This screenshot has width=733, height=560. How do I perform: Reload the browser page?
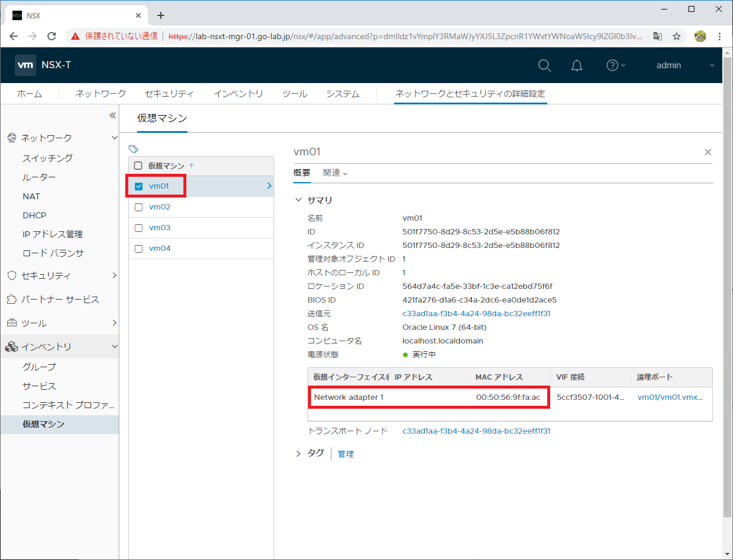[x=52, y=36]
